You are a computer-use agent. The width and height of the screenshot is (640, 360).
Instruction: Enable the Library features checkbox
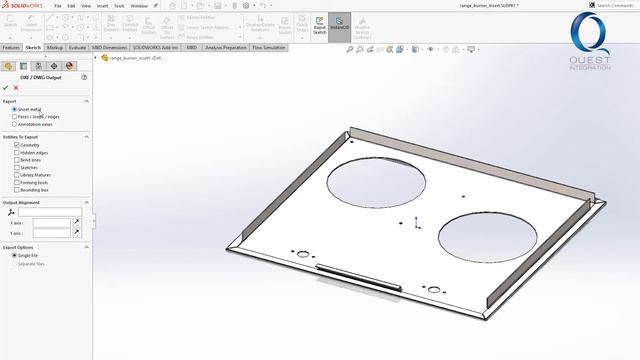tap(17, 175)
